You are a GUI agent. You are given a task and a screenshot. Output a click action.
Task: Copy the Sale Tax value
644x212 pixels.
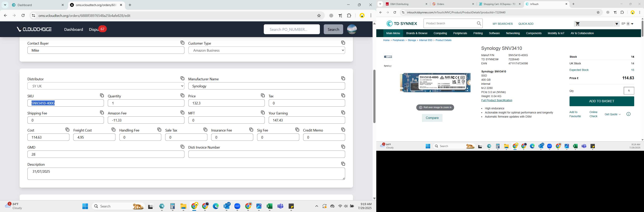pos(205,130)
